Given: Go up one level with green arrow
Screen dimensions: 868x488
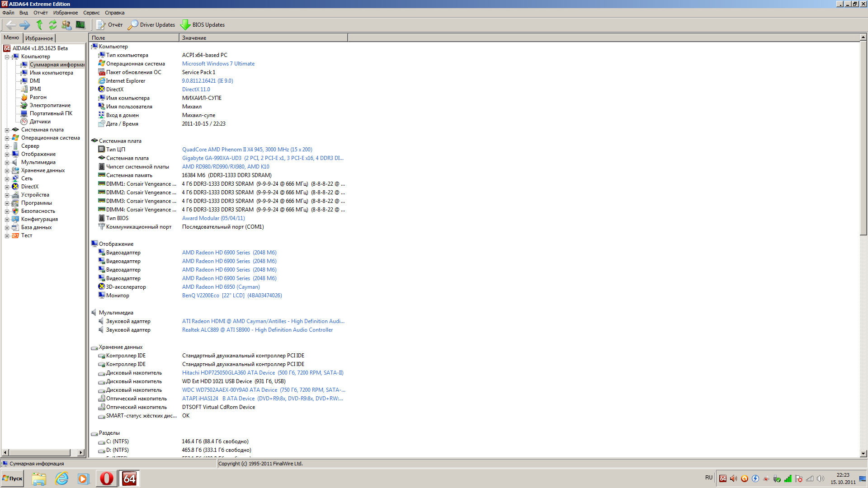Looking at the screenshot, I should click(39, 25).
